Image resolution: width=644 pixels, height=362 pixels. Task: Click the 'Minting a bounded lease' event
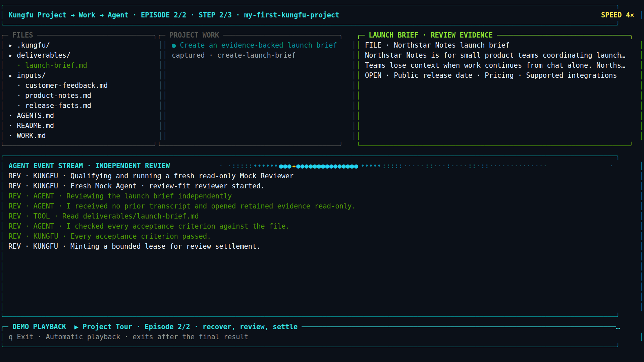134,246
